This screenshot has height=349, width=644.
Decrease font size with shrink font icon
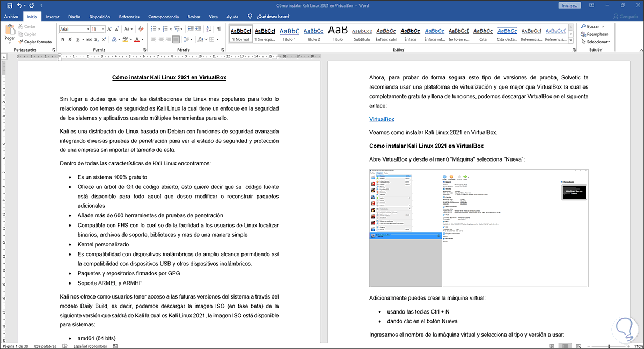coord(118,29)
